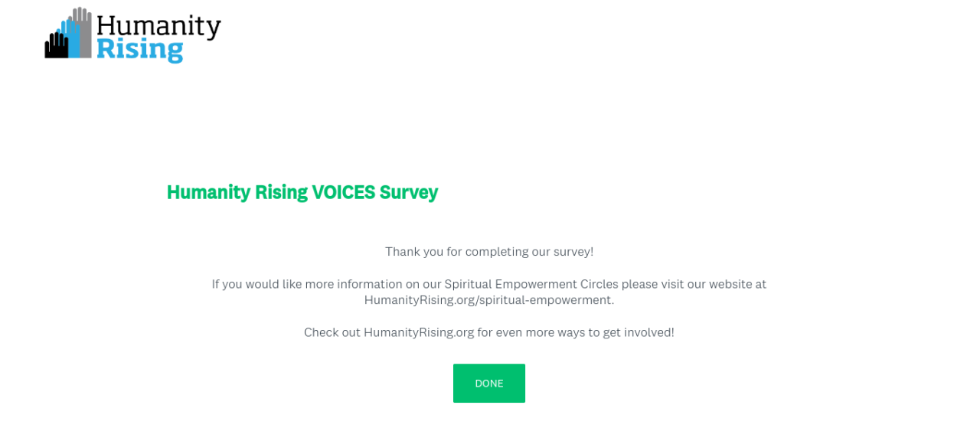Click the black "Humanity" logo wordmark
The width and height of the screenshot is (980, 428).
coord(158,26)
